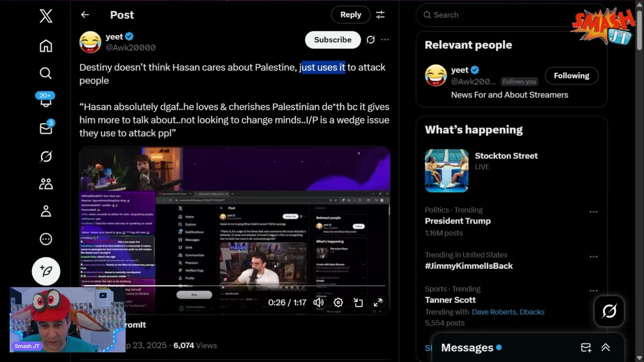This screenshot has width=644, height=362.
Task: Open Communities sidebar icon
Action: (x=46, y=184)
